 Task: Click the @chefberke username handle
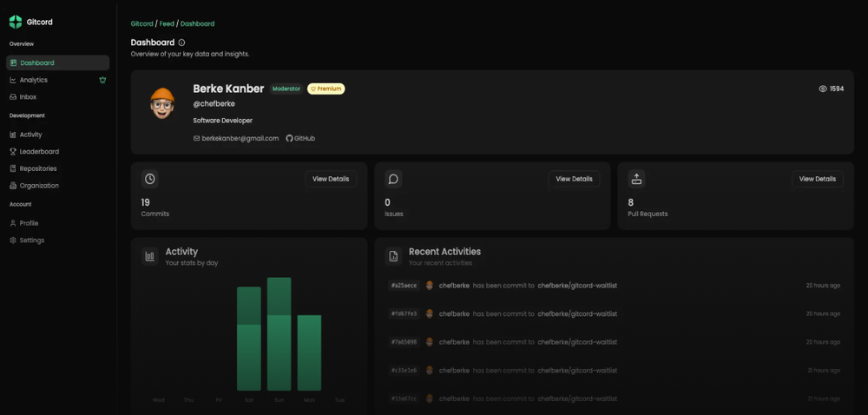pos(214,104)
